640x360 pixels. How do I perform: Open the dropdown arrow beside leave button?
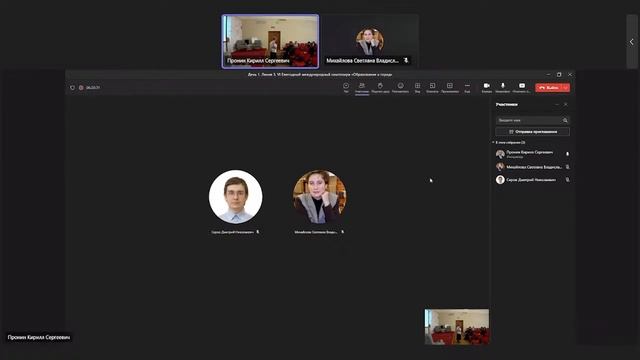point(566,88)
